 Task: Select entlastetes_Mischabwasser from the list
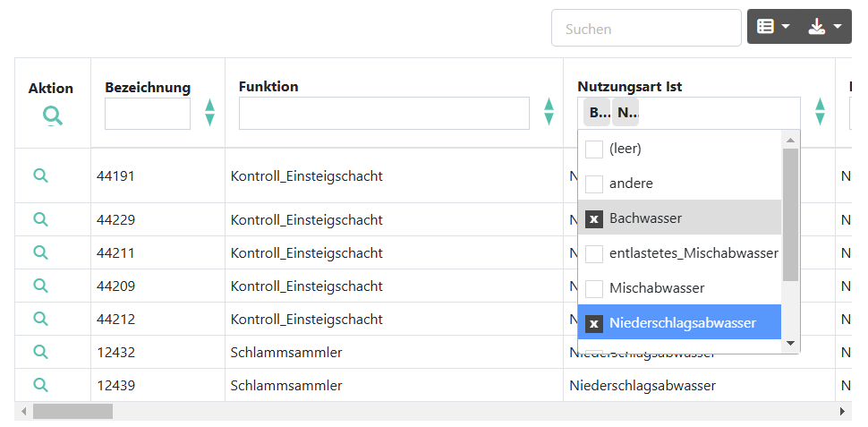(594, 253)
